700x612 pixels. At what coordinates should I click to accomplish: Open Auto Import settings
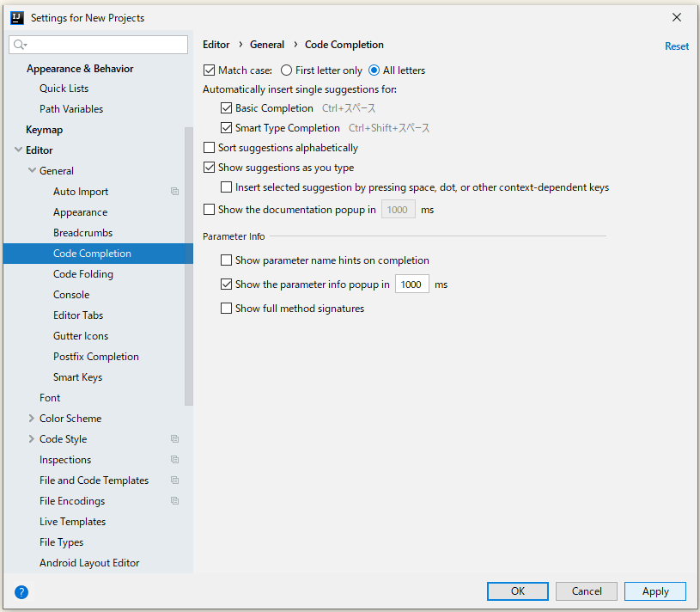coord(81,192)
